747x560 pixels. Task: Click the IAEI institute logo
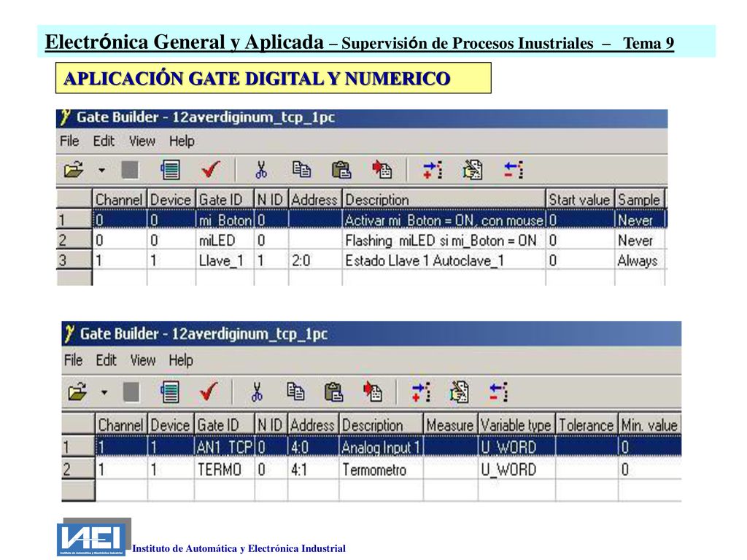[x=94, y=537]
